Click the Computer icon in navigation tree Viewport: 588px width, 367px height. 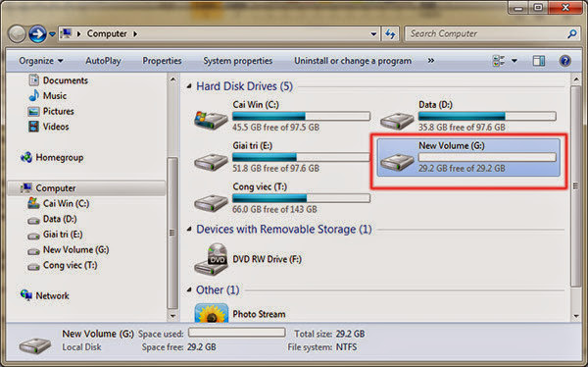(x=25, y=187)
